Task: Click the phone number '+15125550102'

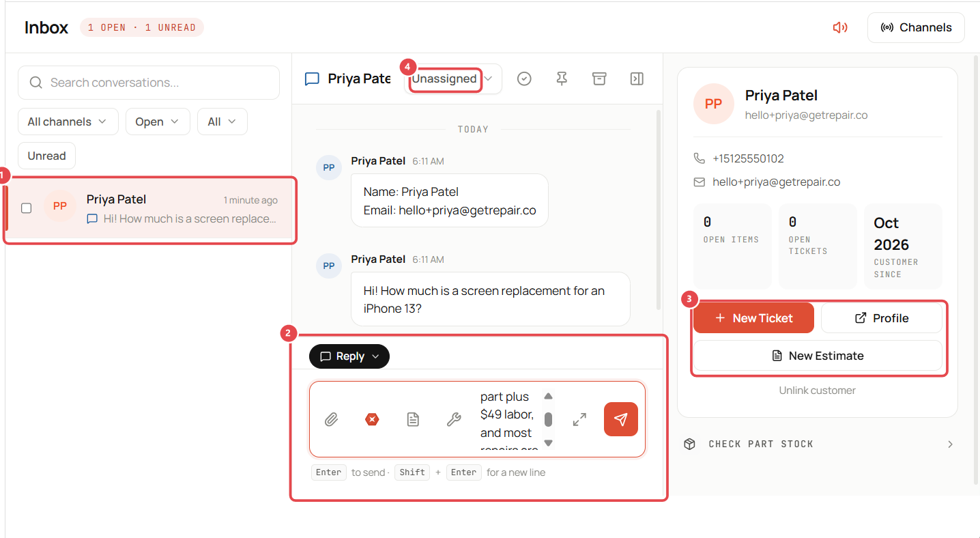Action: point(748,158)
